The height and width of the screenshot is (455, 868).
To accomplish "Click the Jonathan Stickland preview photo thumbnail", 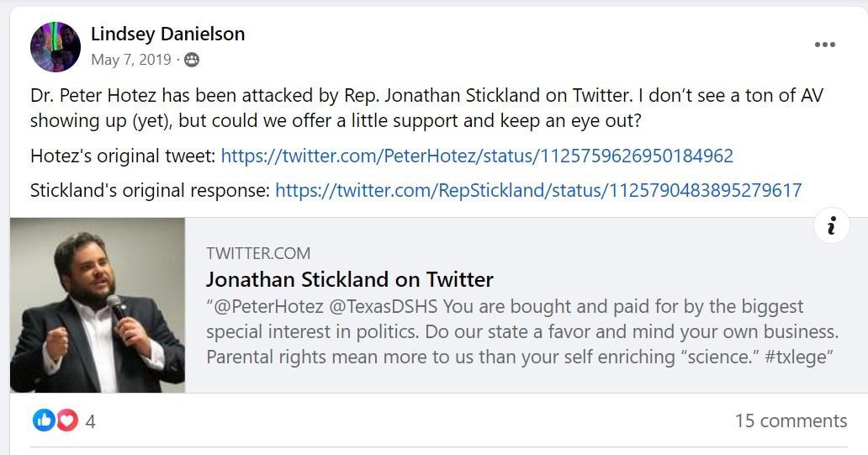I will pyautogui.click(x=98, y=305).
